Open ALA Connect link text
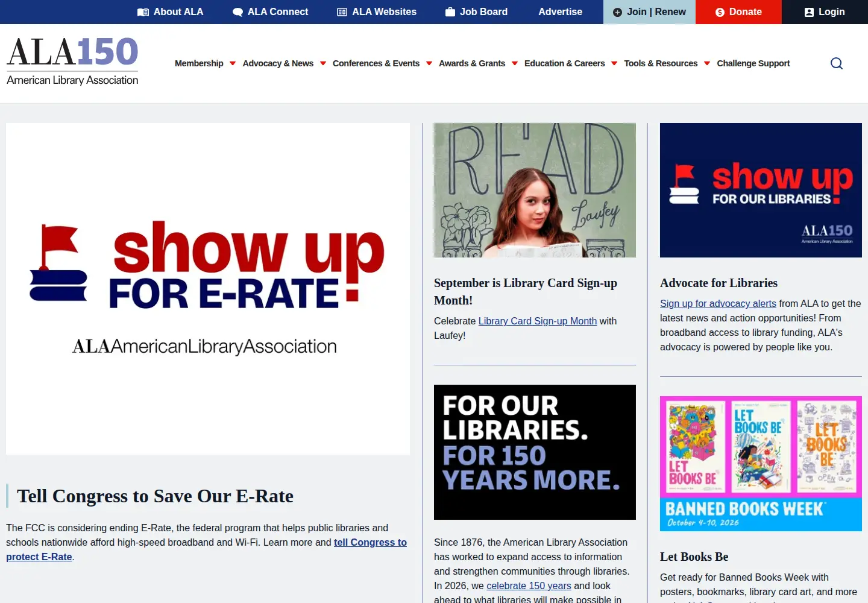 (278, 12)
